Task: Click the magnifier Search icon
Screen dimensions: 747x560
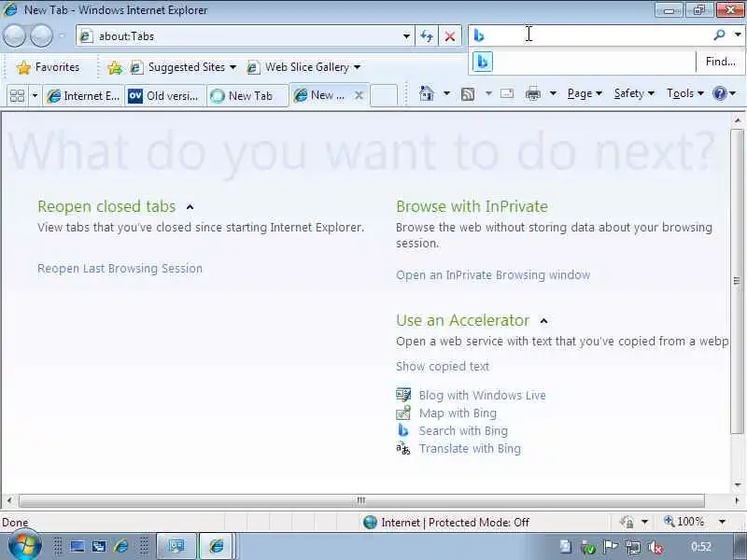Action: click(719, 35)
